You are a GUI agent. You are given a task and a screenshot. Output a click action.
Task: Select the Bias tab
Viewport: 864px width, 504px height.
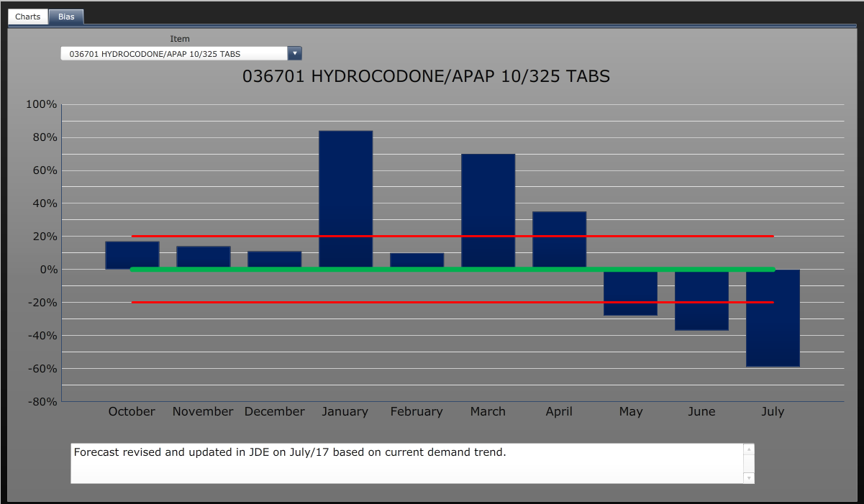point(65,17)
